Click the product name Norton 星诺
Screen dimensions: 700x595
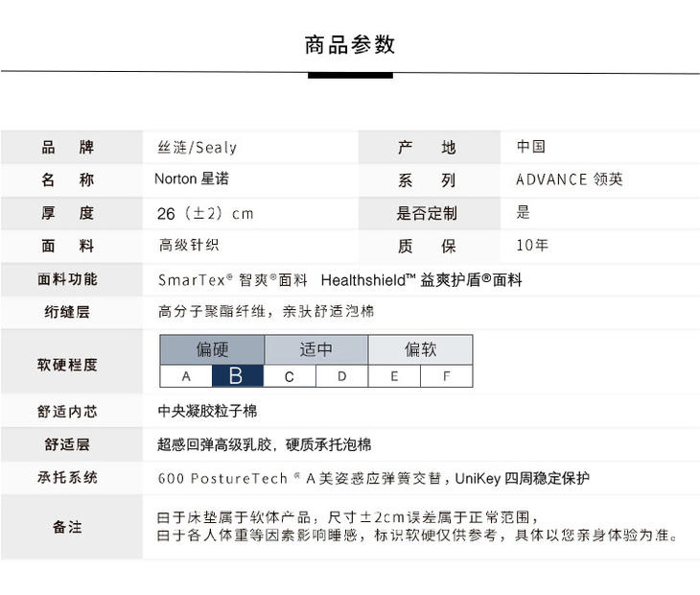(x=192, y=179)
